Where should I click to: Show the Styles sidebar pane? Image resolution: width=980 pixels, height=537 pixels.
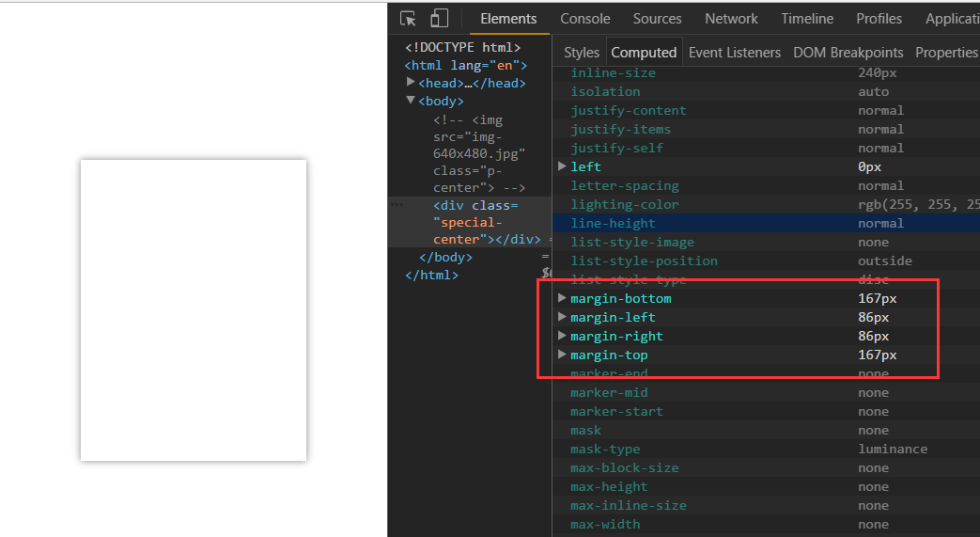(x=581, y=53)
